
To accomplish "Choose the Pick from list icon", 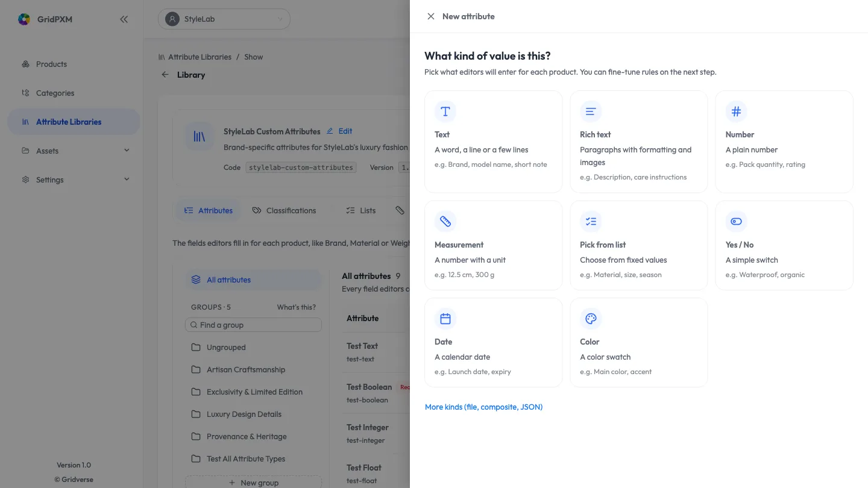I will 591,221.
